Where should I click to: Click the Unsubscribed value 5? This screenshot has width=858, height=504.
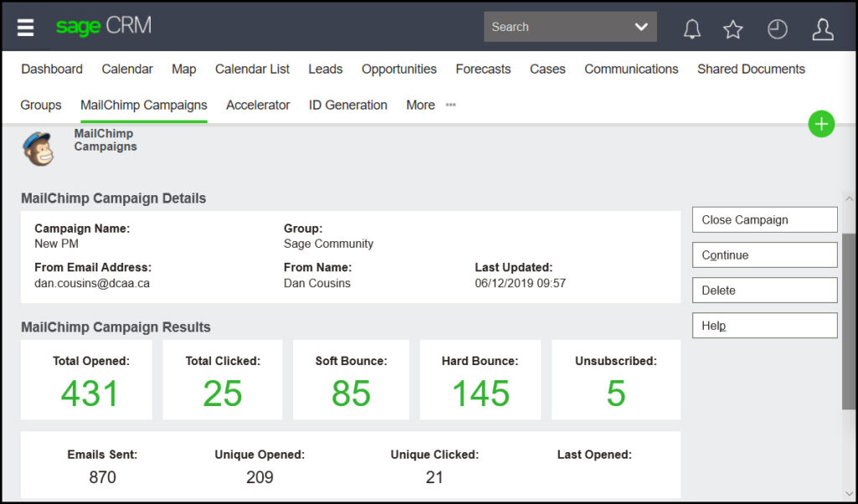coord(616,393)
